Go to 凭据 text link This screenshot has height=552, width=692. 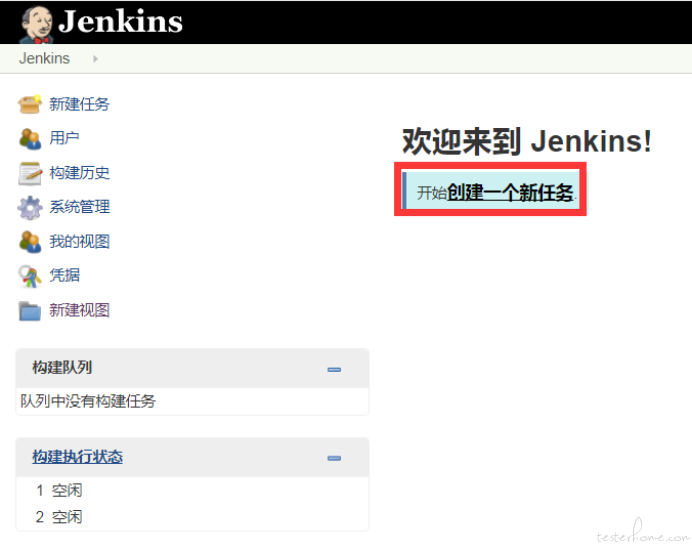tap(64, 275)
